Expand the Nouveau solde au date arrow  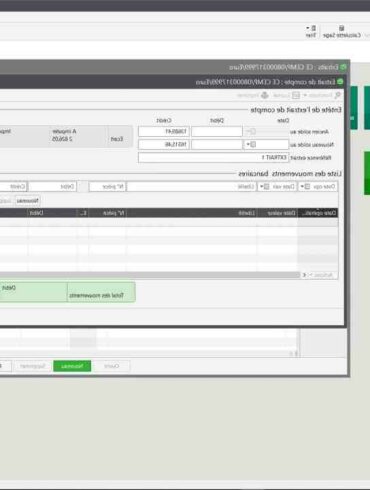point(248,144)
